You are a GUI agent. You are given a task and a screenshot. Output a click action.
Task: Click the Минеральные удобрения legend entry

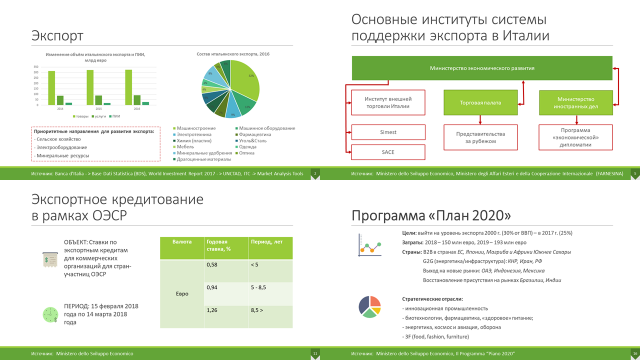202,153
